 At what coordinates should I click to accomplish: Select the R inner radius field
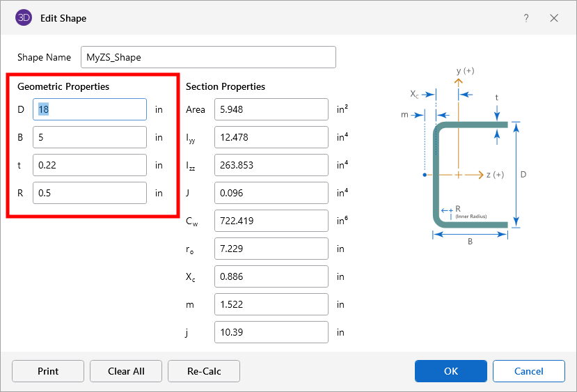coord(90,193)
